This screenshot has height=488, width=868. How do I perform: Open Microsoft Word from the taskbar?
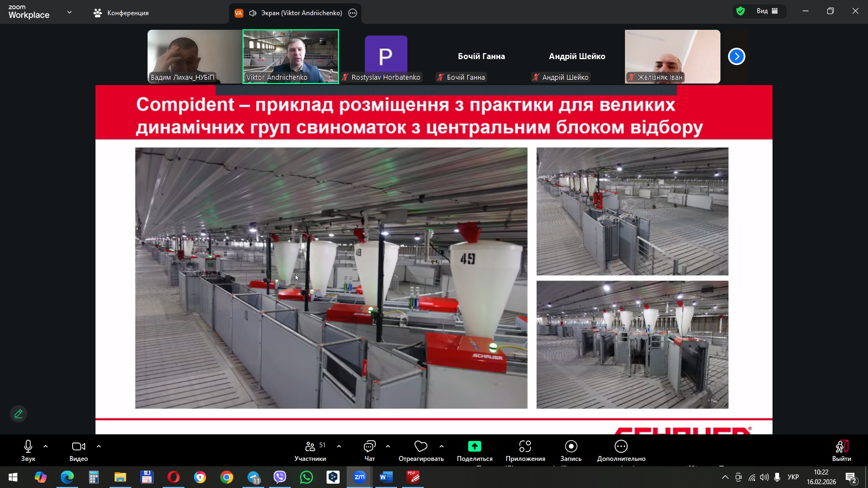pyautogui.click(x=386, y=477)
